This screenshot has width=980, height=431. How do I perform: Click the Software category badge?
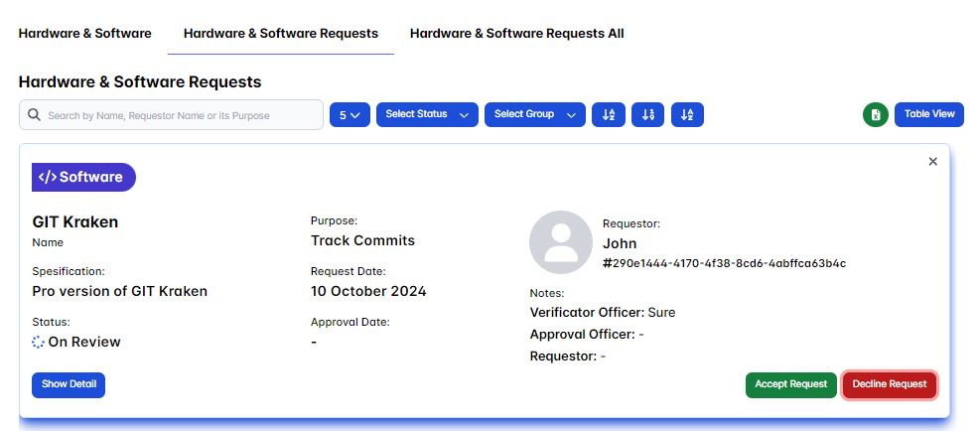click(83, 177)
